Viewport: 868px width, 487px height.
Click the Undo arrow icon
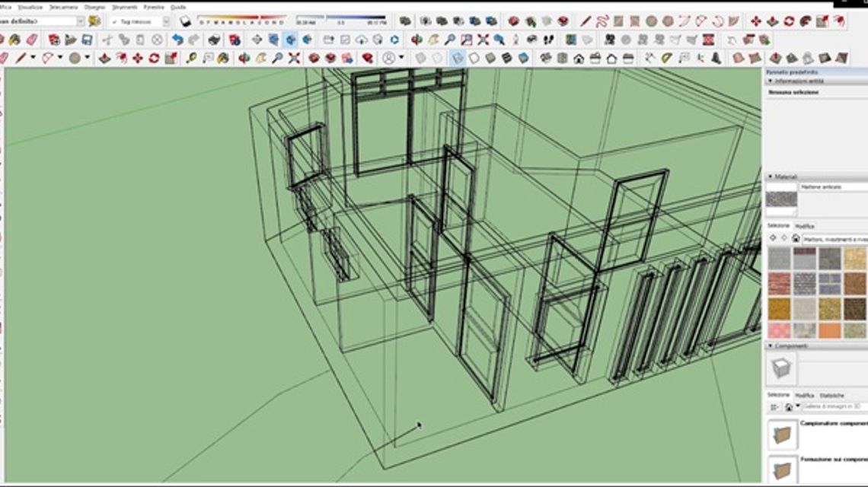click(177, 40)
